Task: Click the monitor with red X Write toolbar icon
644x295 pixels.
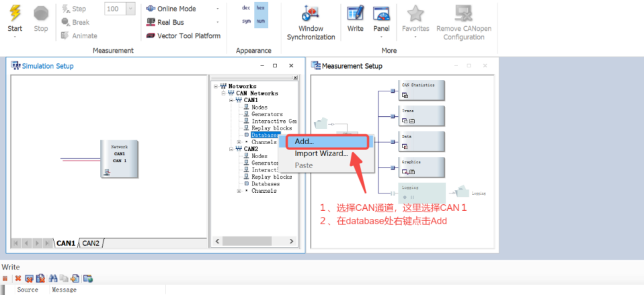Action: [x=29, y=278]
